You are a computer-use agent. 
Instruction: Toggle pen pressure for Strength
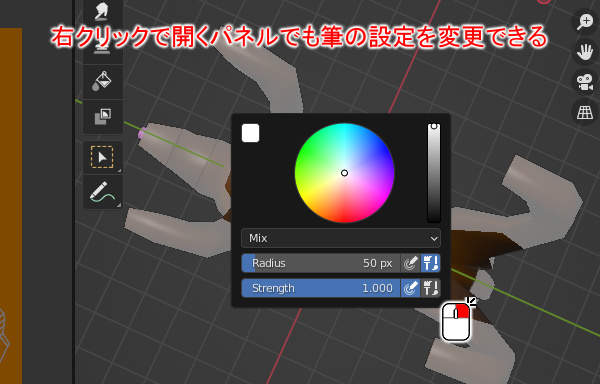pyautogui.click(x=410, y=288)
